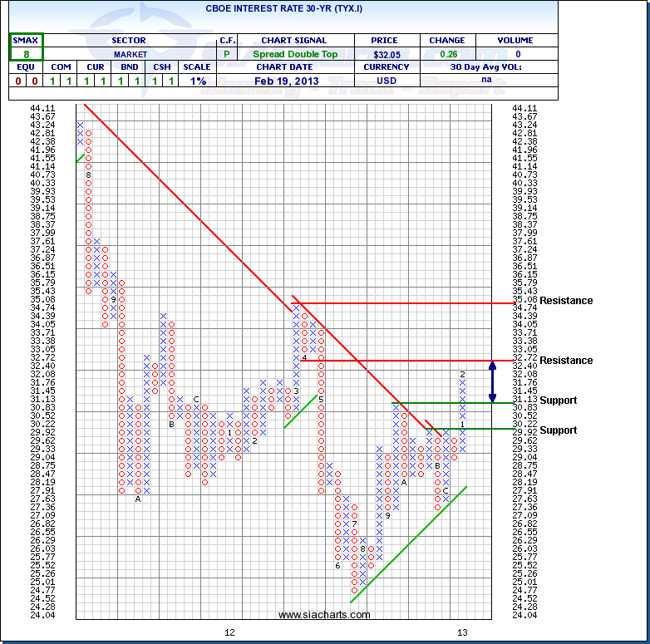Screen dimensions: 650x644
Task: Click the lower Support label at 29.92
Action: pyautogui.click(x=558, y=430)
